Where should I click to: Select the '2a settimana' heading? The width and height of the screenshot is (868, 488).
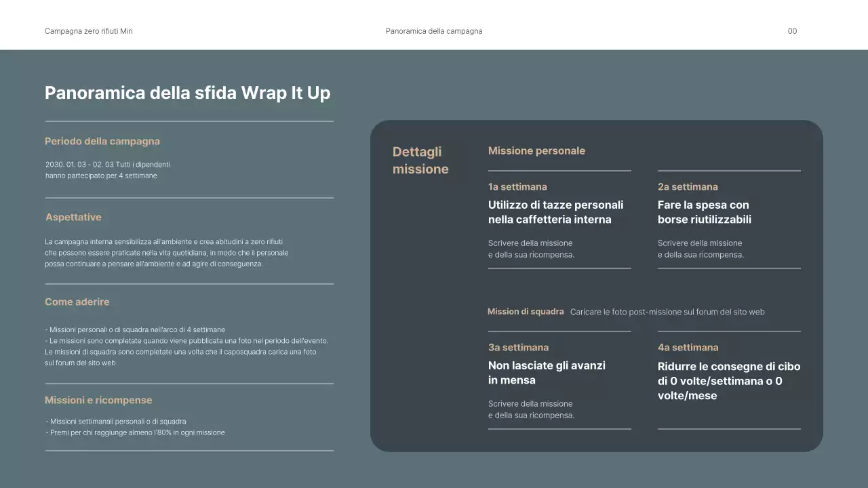pos(688,187)
